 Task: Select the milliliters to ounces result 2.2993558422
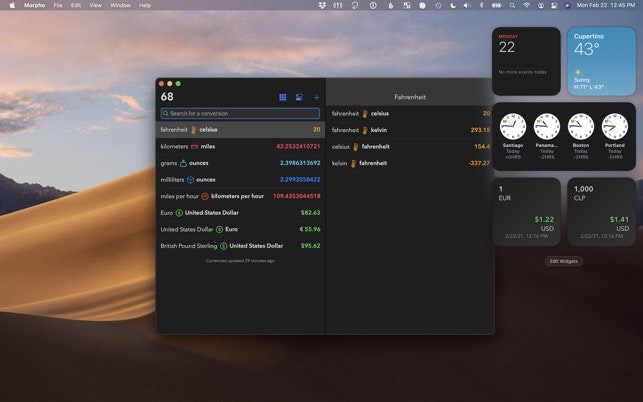(x=300, y=180)
